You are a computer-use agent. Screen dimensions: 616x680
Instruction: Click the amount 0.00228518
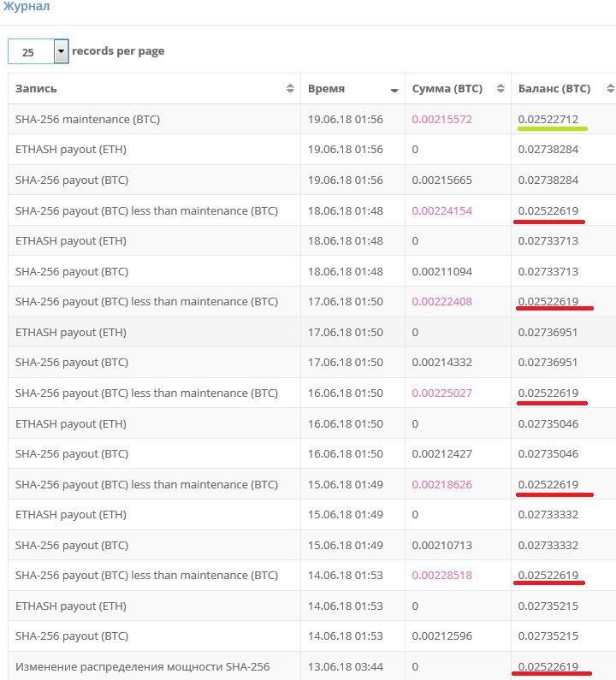coord(442,575)
